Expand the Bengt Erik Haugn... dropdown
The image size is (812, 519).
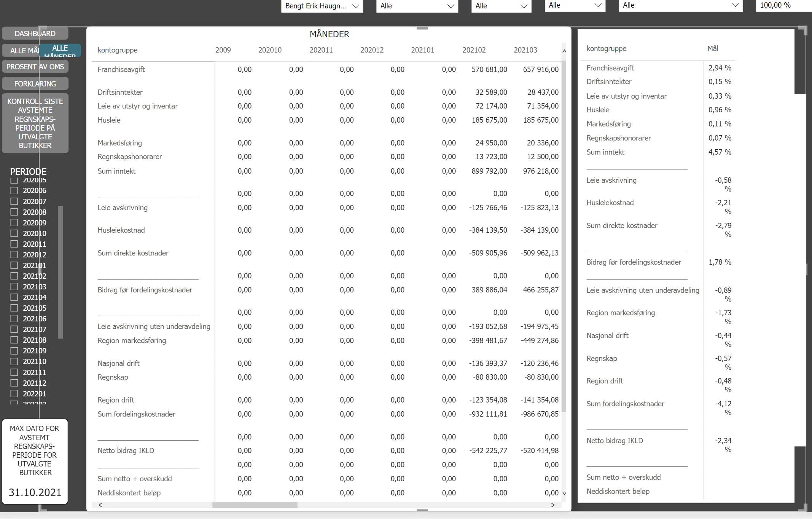(322, 6)
